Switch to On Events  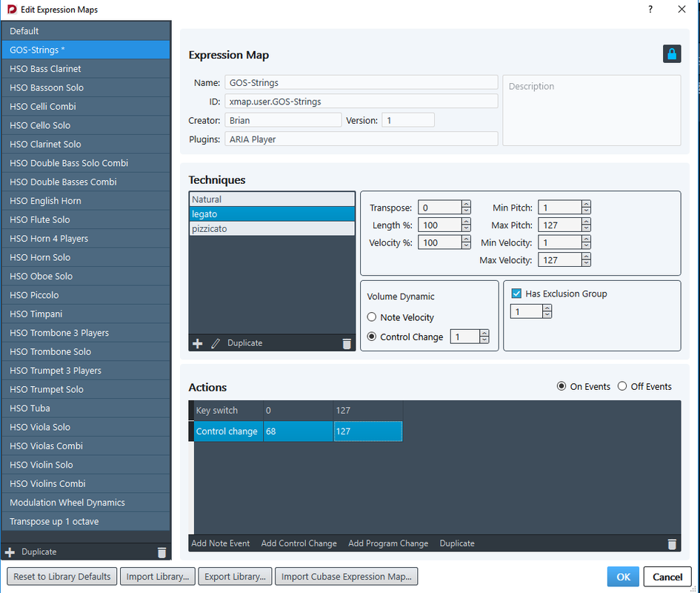(x=561, y=386)
